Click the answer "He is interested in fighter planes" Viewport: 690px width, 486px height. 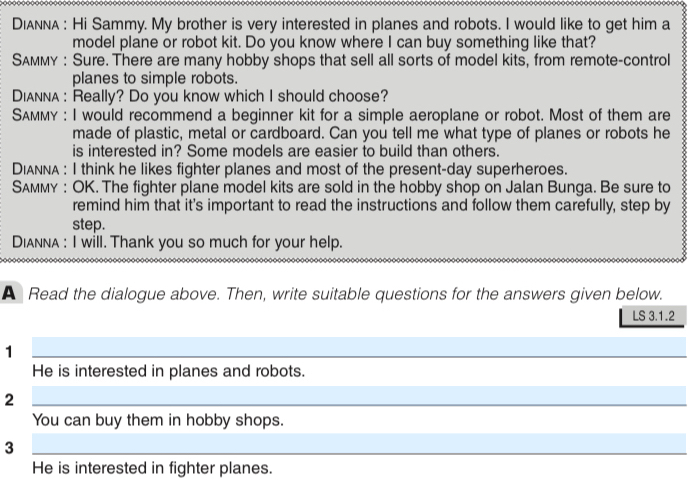coord(152,468)
